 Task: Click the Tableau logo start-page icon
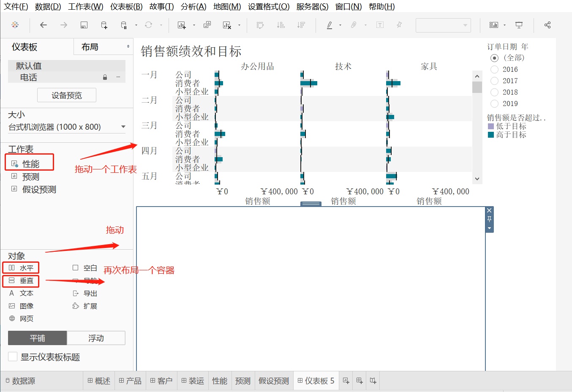point(15,25)
